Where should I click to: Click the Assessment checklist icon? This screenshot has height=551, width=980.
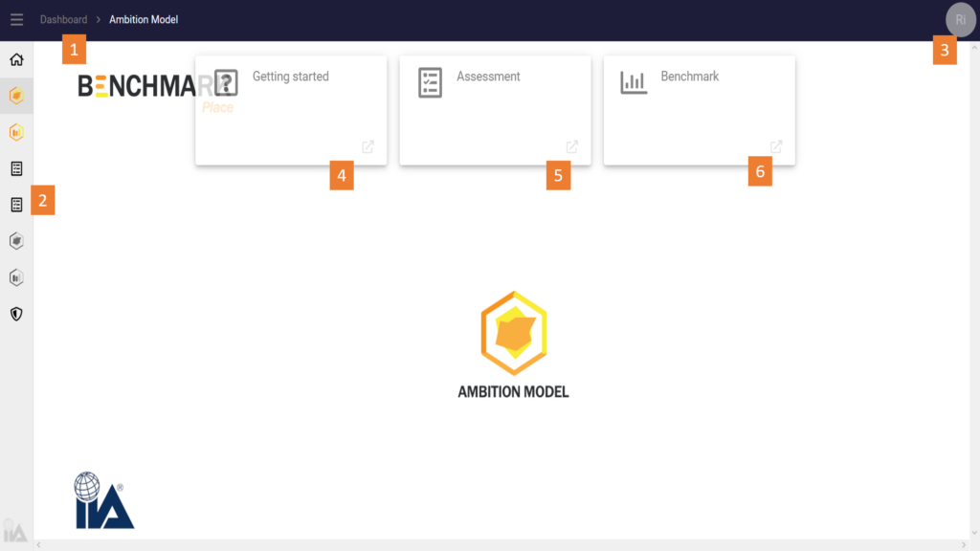430,82
